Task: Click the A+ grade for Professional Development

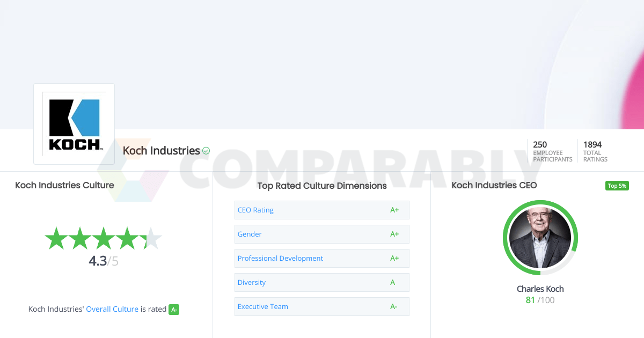Action: point(394,258)
